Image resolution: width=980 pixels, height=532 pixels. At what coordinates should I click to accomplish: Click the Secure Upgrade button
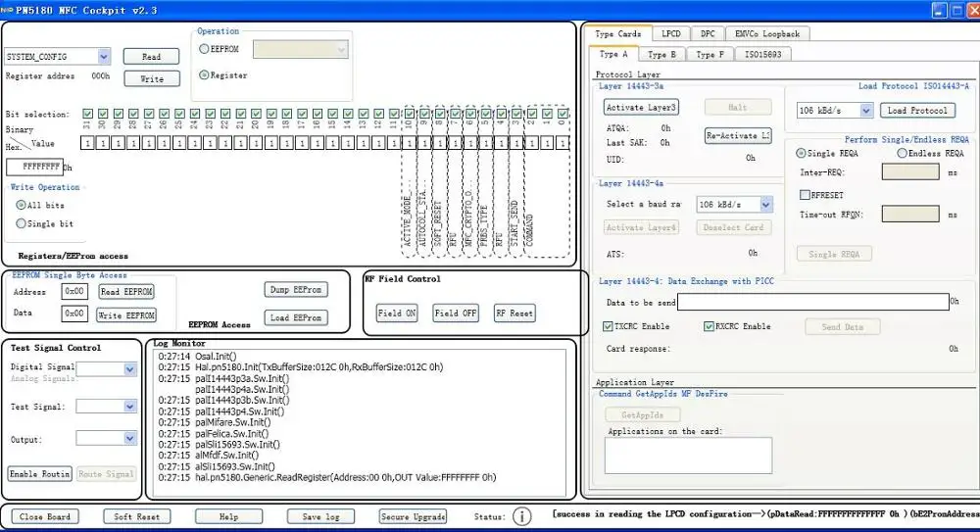click(414, 516)
